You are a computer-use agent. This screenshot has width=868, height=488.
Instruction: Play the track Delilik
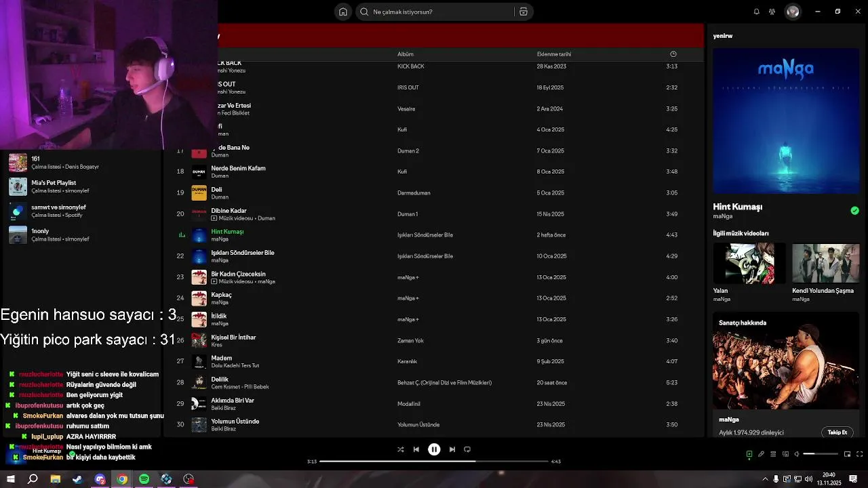(x=434, y=382)
